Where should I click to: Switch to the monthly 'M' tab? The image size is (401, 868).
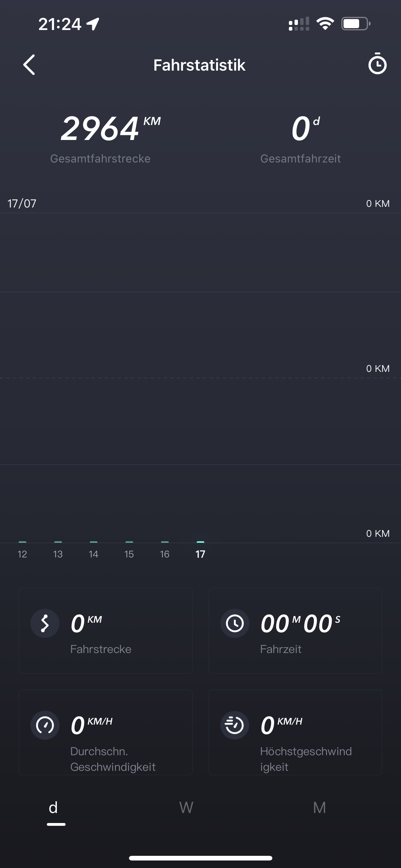(319, 808)
